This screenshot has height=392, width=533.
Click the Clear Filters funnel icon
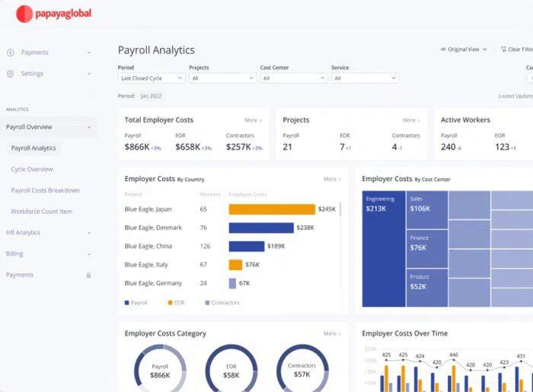pyautogui.click(x=503, y=49)
